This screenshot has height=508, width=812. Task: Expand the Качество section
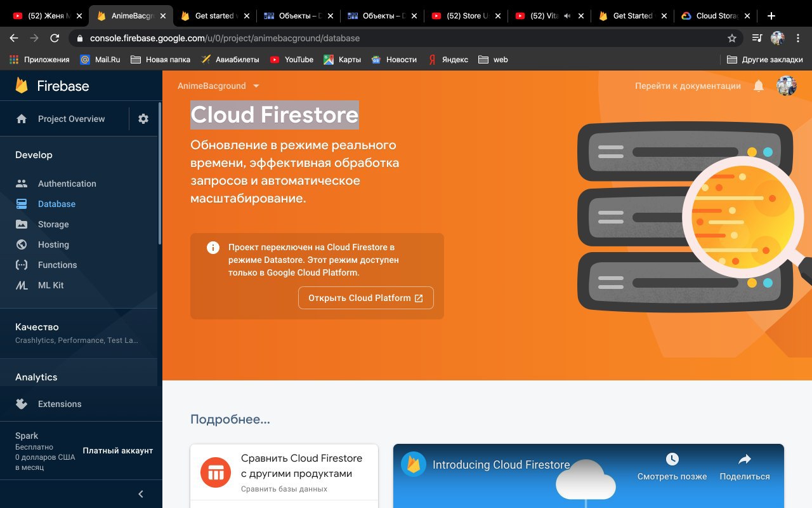pos(79,333)
